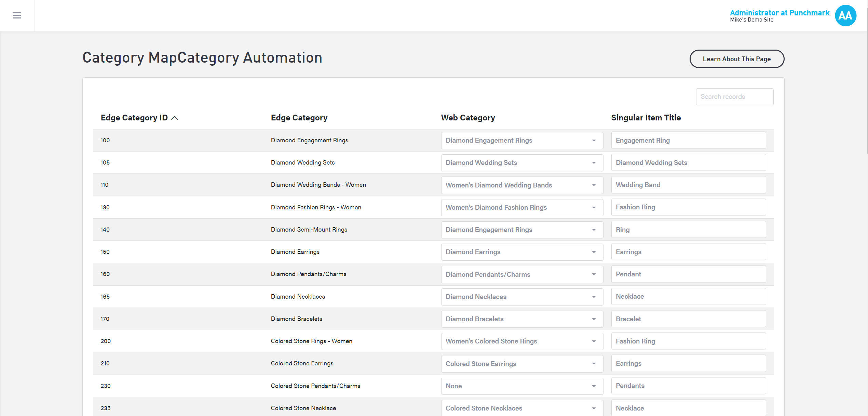Screen dimensions: 868x416
Task: Open the None dropdown for row 230
Action: point(521,386)
